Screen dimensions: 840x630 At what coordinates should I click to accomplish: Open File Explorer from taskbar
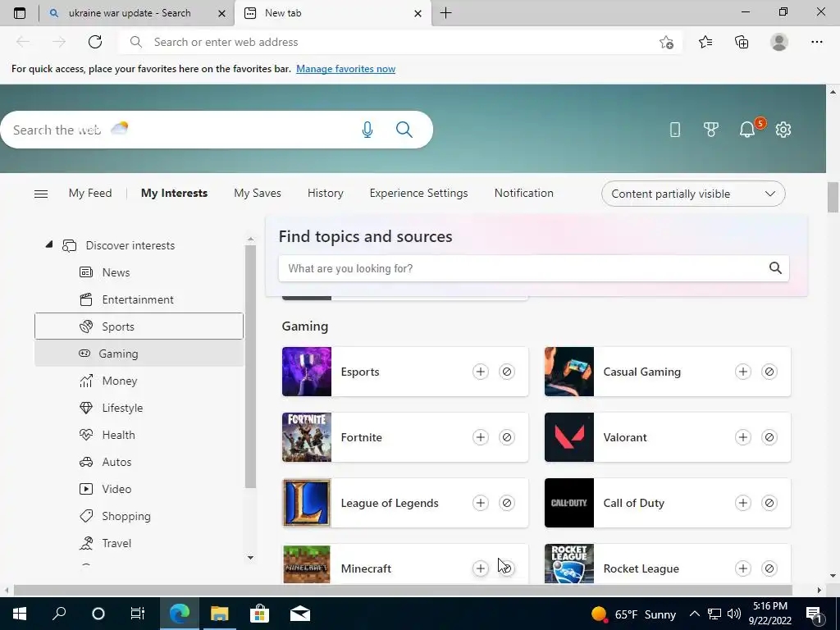[219, 614]
